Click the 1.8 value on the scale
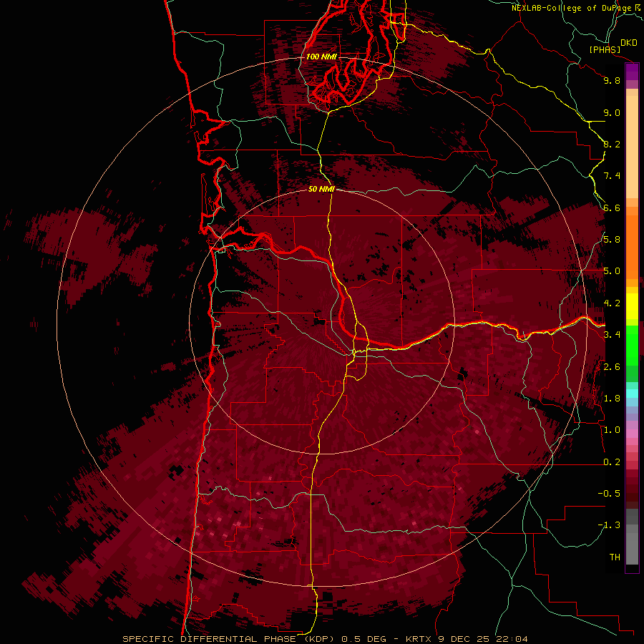Image resolution: width=644 pixels, height=644 pixels. 612,399
